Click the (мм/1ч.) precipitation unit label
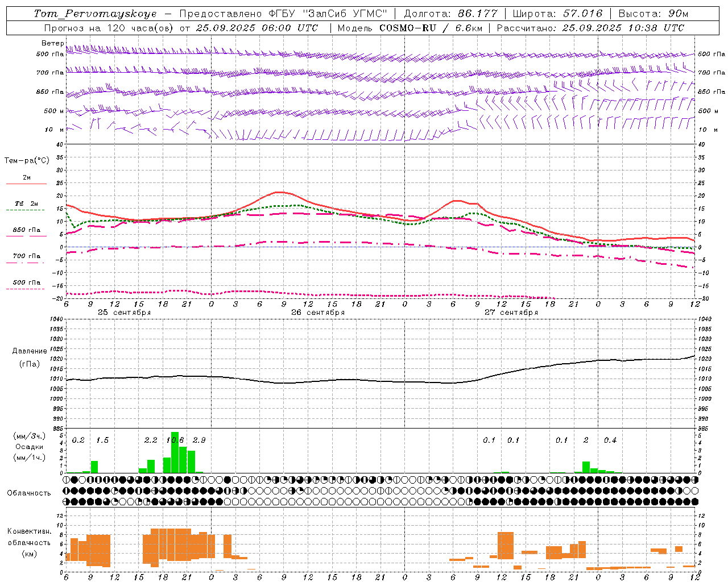 pyautogui.click(x=29, y=458)
